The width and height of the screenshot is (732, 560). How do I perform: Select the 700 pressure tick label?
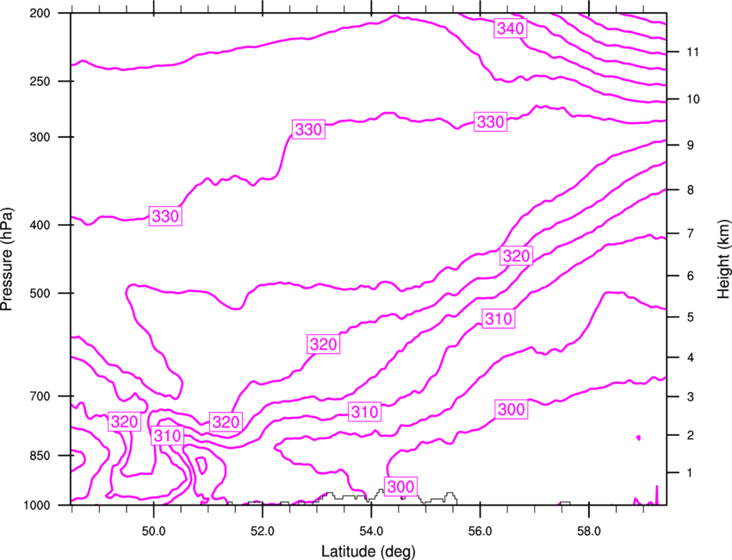coord(40,396)
